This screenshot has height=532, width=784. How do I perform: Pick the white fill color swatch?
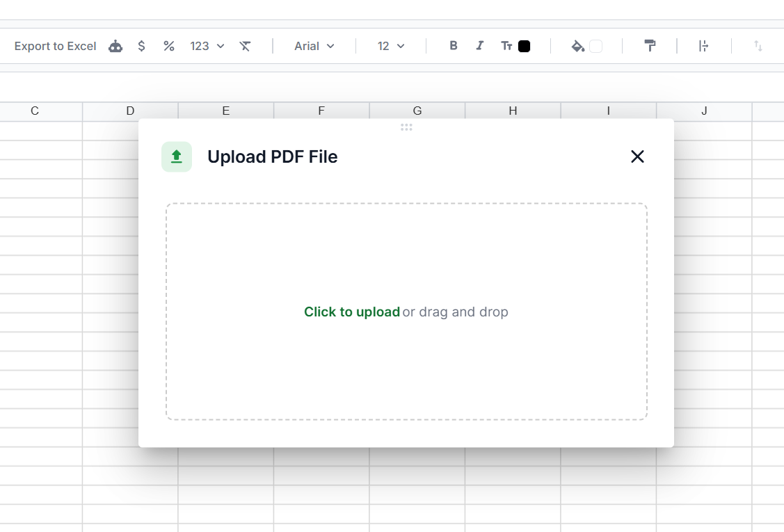595,46
